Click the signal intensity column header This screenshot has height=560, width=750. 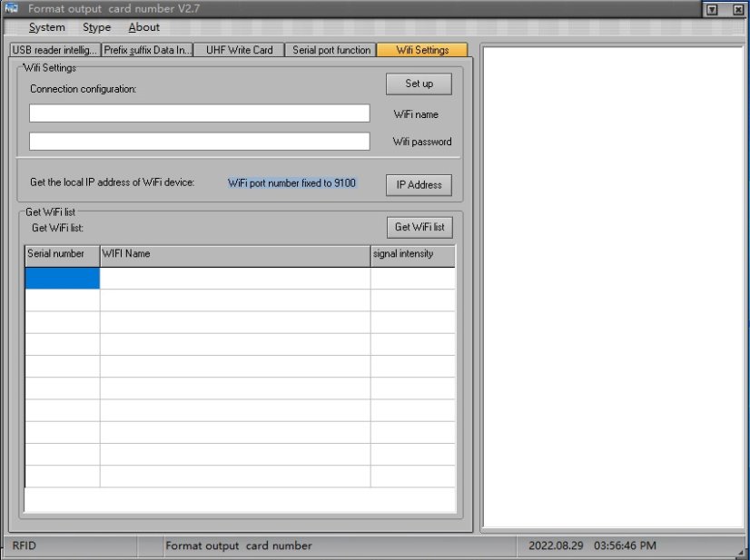[x=412, y=254]
